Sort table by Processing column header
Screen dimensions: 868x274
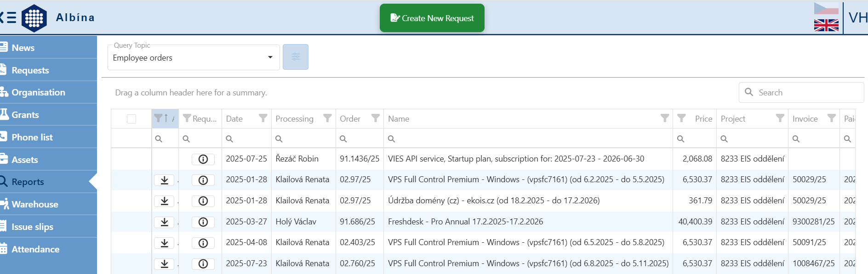point(294,119)
